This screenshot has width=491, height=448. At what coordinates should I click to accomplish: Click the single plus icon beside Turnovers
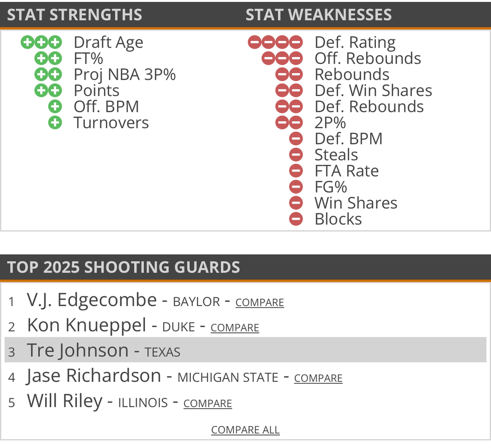click(x=56, y=123)
